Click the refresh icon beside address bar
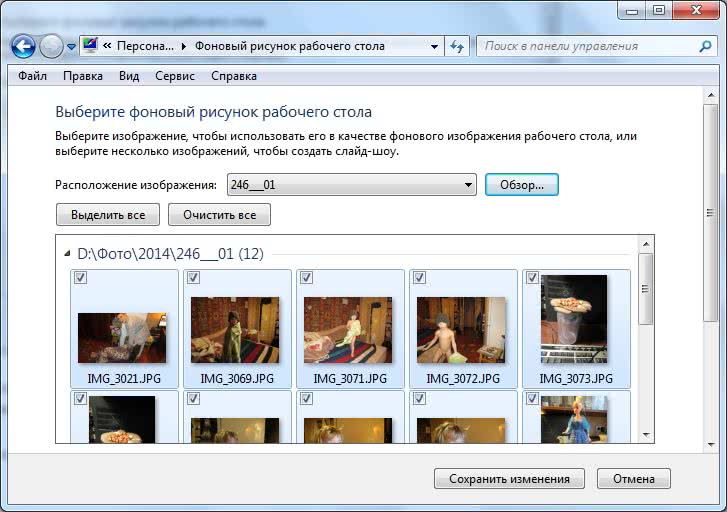The image size is (727, 512). pos(457,46)
